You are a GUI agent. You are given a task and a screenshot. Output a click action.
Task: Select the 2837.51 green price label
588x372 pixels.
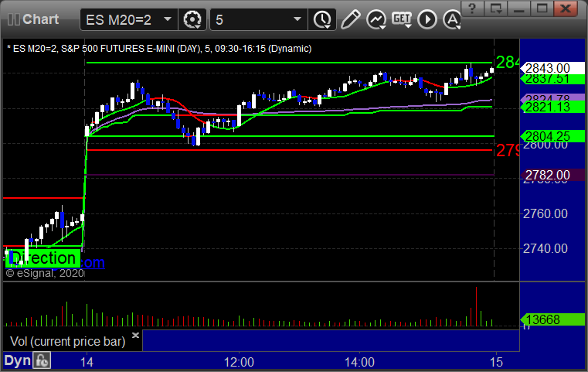552,79
